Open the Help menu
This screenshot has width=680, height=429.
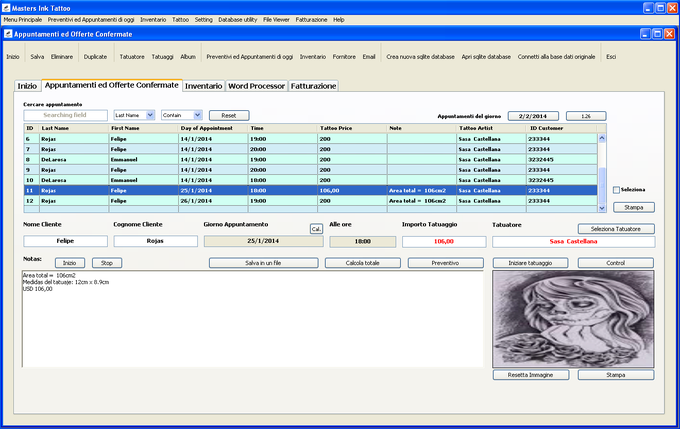click(339, 20)
